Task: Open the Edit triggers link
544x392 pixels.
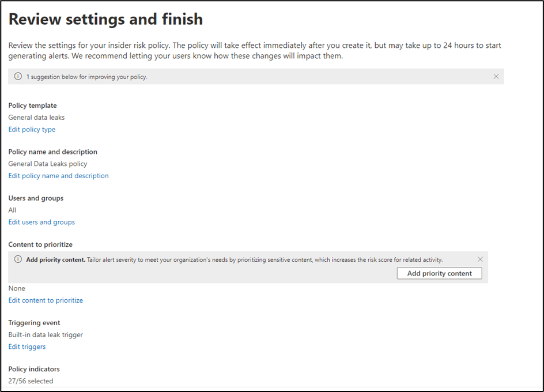Action: 27,346
